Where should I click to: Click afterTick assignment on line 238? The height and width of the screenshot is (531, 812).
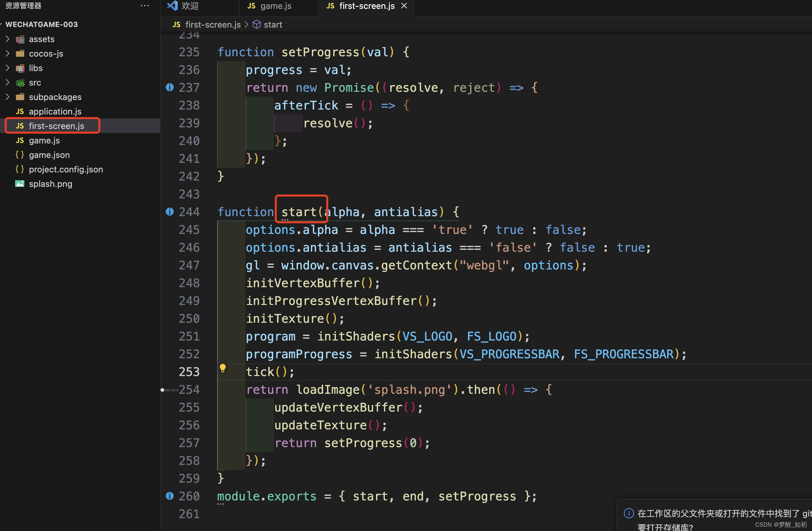coord(306,105)
